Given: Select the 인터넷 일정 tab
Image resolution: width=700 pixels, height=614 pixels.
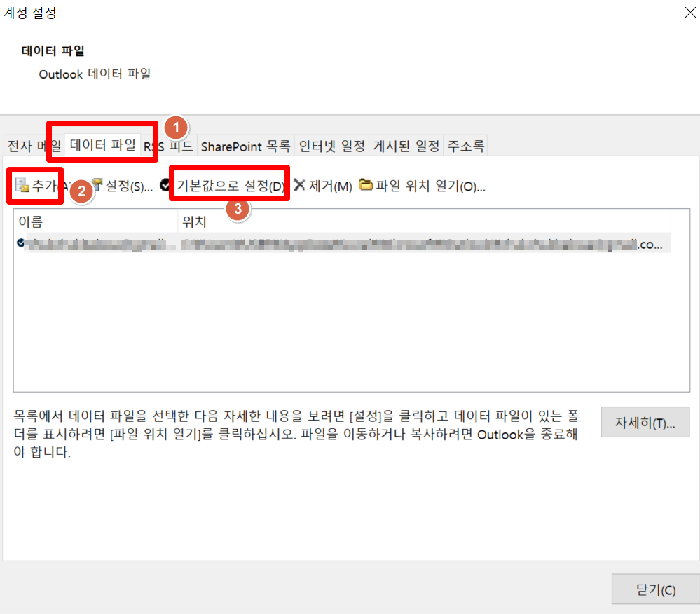Looking at the screenshot, I should coord(331,146).
